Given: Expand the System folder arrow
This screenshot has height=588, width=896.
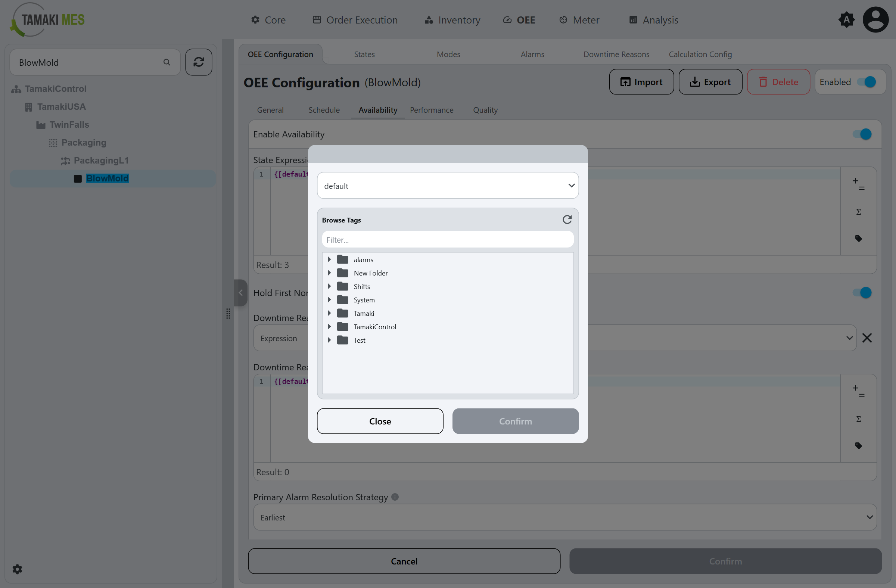Looking at the screenshot, I should (x=329, y=300).
